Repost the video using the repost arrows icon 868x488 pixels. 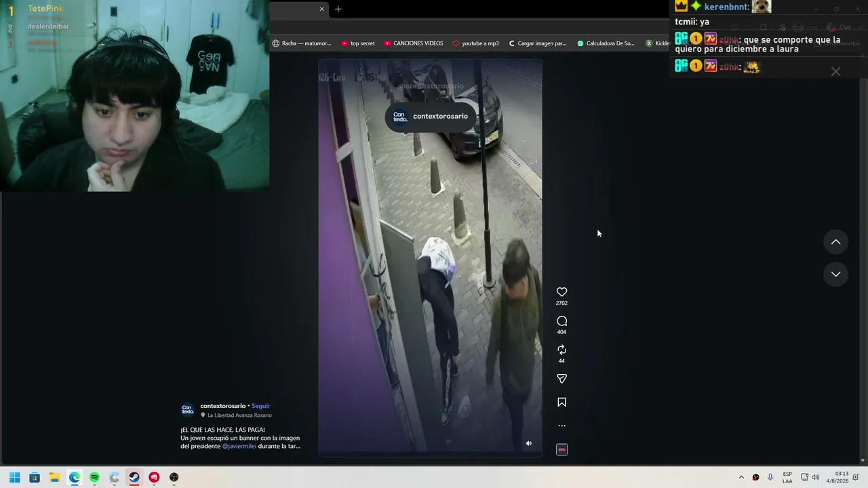pyautogui.click(x=561, y=350)
